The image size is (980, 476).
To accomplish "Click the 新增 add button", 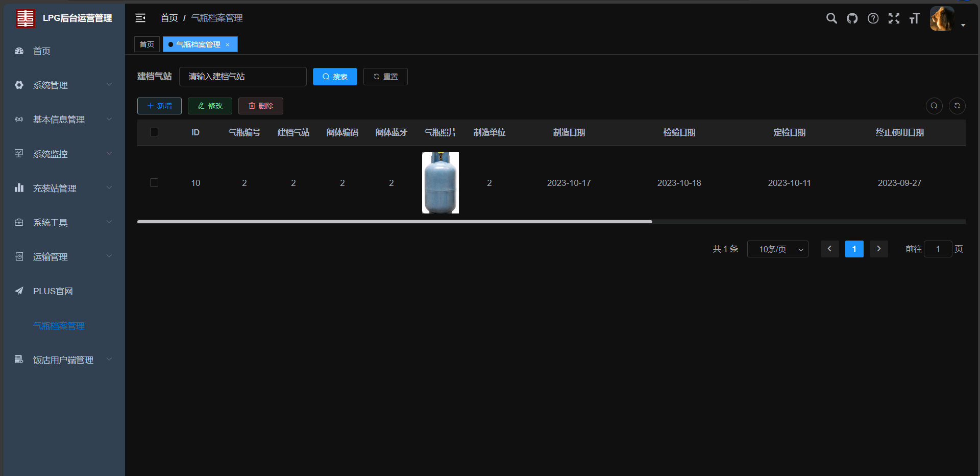I will click(159, 106).
